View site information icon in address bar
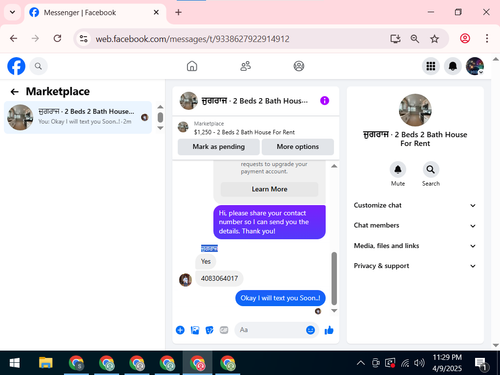 click(83, 39)
